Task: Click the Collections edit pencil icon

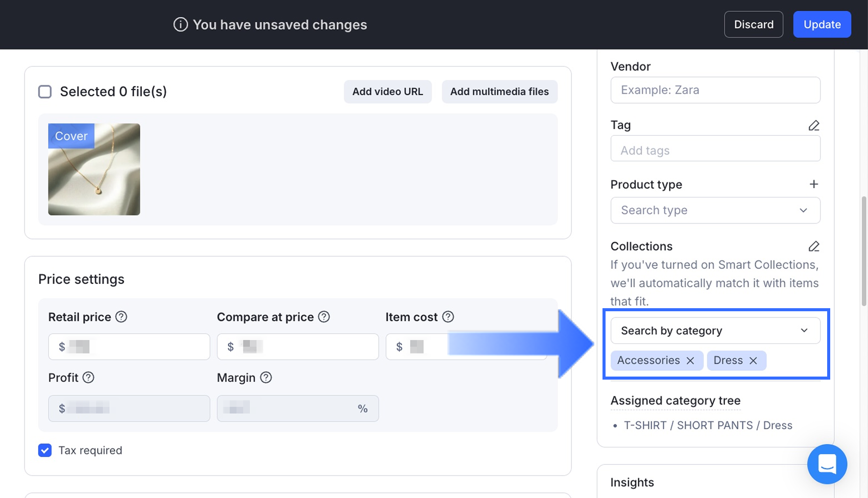Action: [x=814, y=246]
